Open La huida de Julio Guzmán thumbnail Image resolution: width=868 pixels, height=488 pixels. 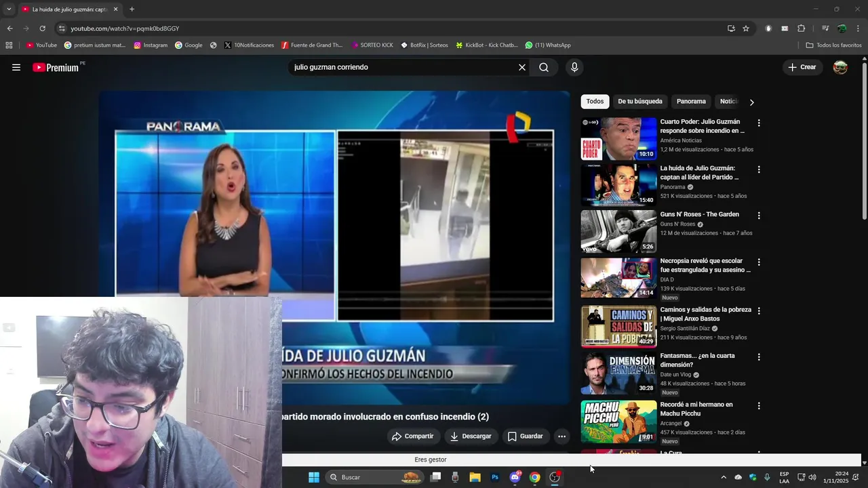618,185
